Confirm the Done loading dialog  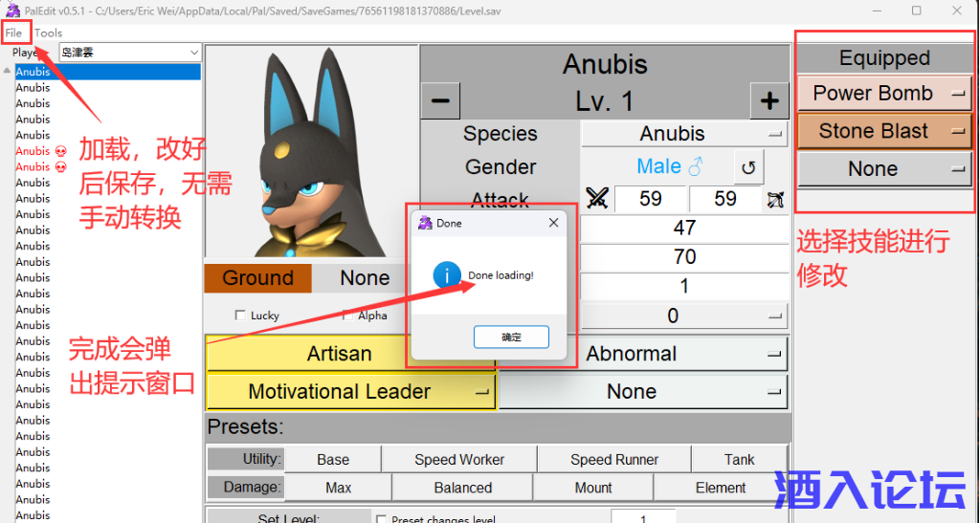coord(511,337)
